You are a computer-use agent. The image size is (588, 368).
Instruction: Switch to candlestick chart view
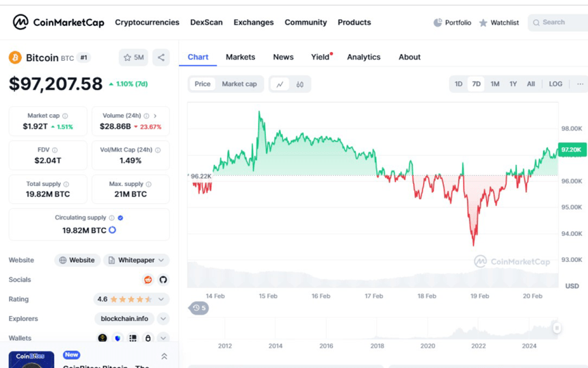pos(300,84)
